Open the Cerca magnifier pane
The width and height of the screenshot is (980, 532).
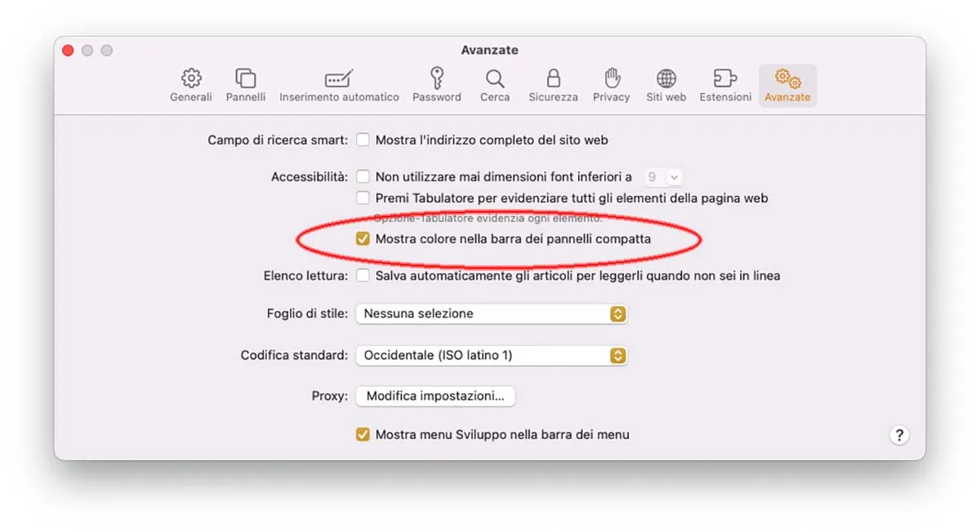click(495, 86)
